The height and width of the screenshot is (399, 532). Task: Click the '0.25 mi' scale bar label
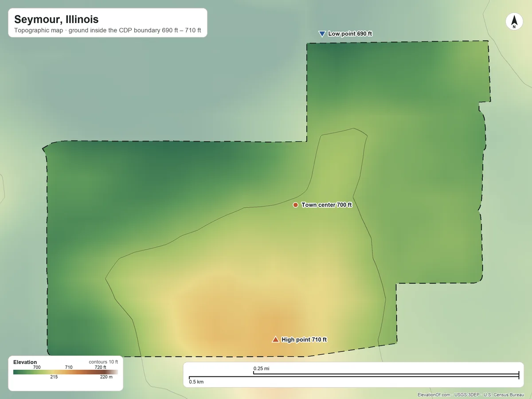[x=261, y=368]
